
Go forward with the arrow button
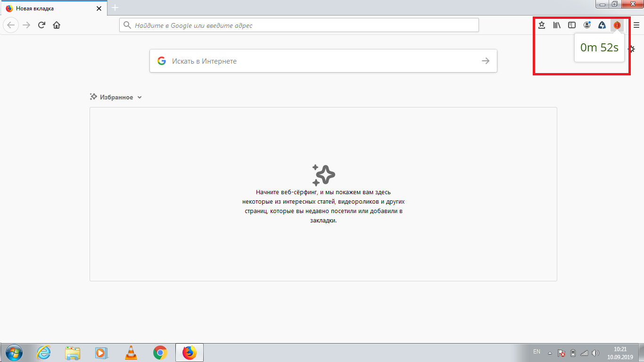point(26,25)
